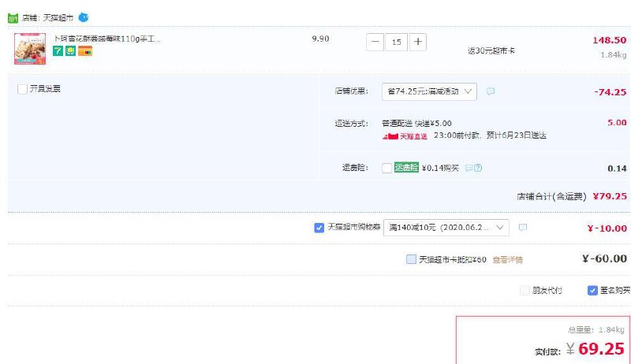Enable the 朋友代付 friend-pay checkbox
Screen dimensions: 631x364
(x=525, y=290)
